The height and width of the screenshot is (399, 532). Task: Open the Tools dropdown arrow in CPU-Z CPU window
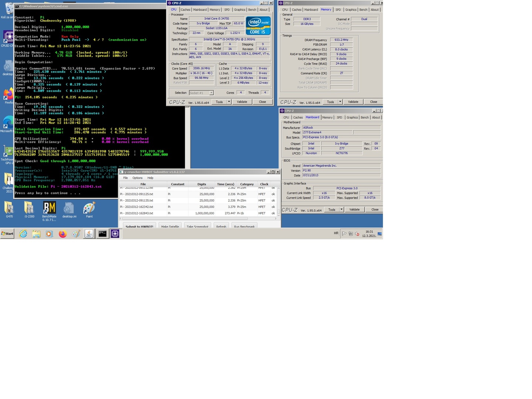(x=229, y=102)
